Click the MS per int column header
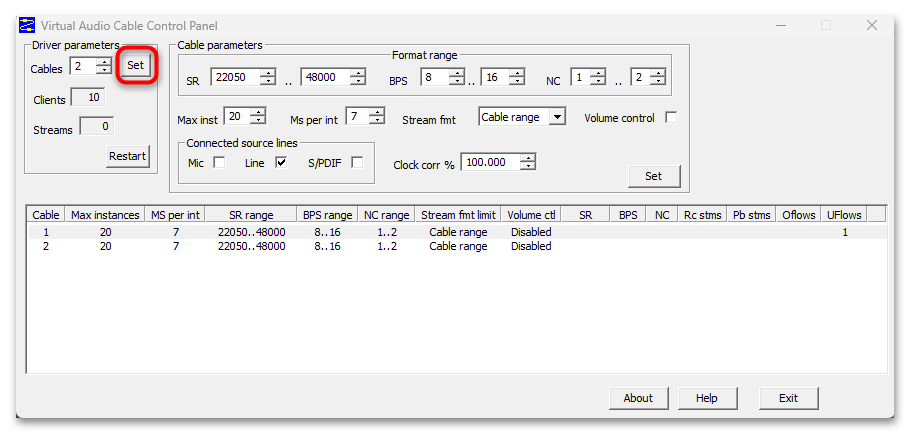 tap(175, 215)
